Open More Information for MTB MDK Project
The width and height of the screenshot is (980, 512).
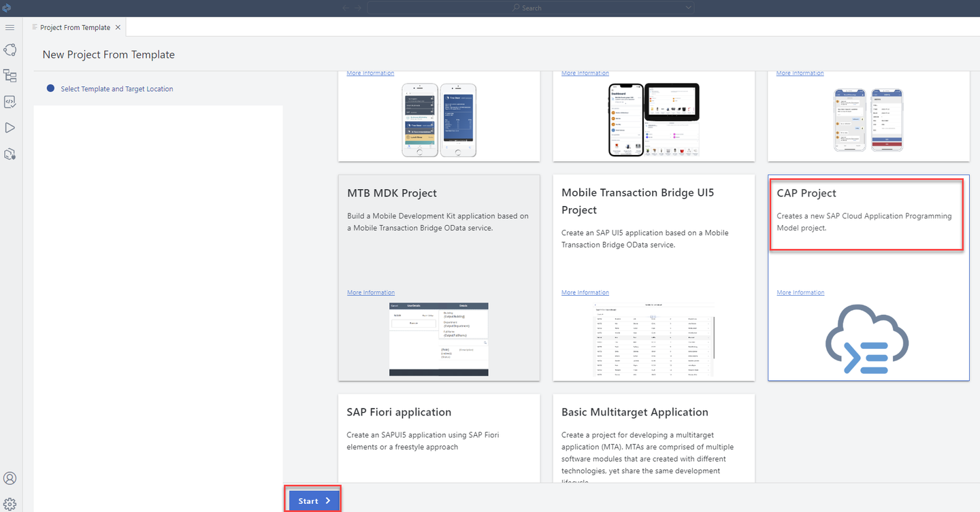pos(371,292)
